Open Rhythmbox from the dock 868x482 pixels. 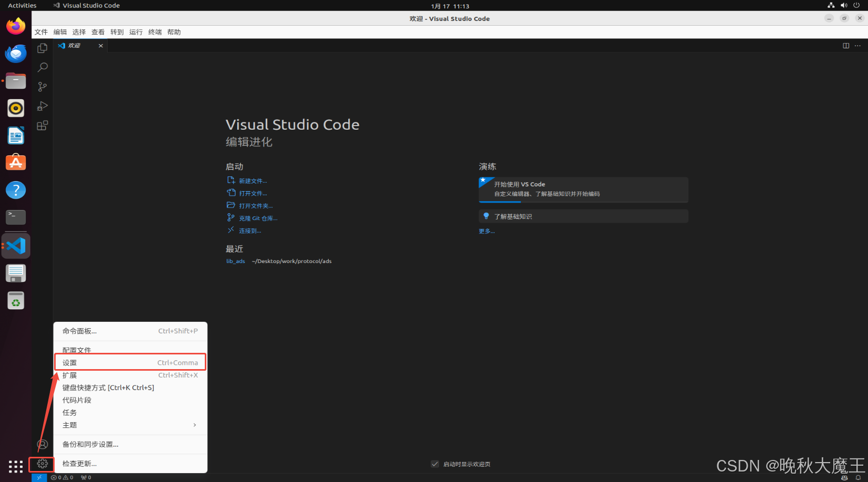(16, 108)
